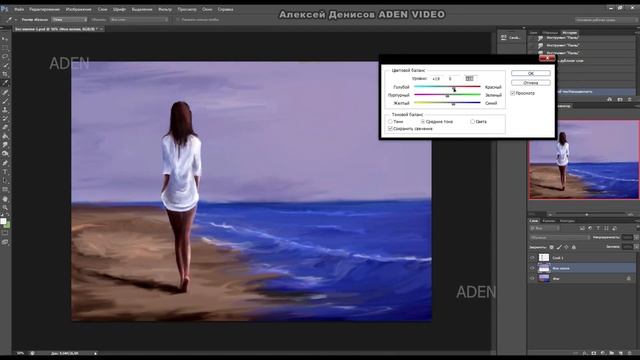Switch to the Образцы tab
Image resolution: width=640 pixels, height=360 pixels.
550,33
